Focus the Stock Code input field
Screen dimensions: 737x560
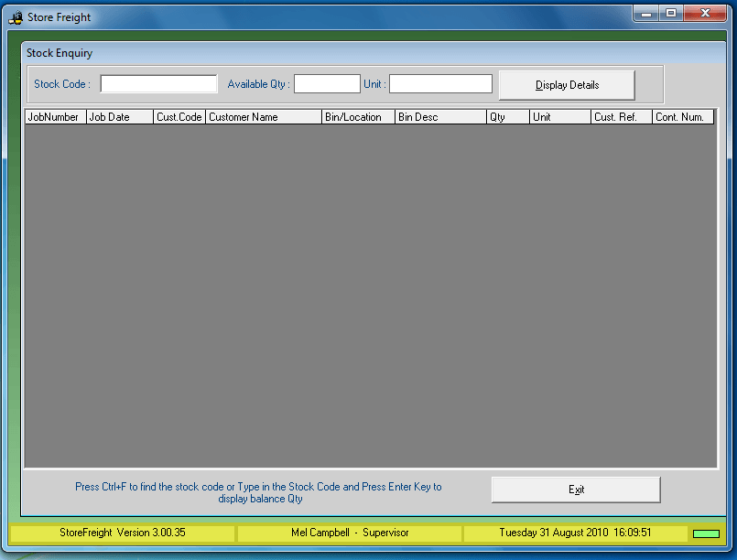pos(159,84)
